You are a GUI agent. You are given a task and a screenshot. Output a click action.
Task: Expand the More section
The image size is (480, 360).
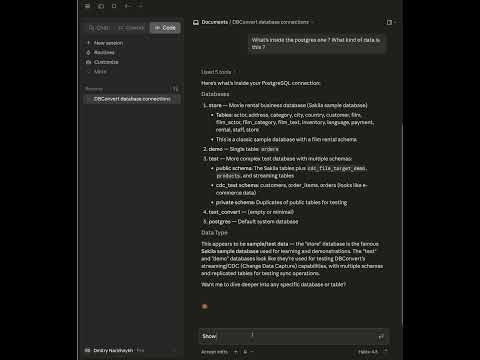100,72
